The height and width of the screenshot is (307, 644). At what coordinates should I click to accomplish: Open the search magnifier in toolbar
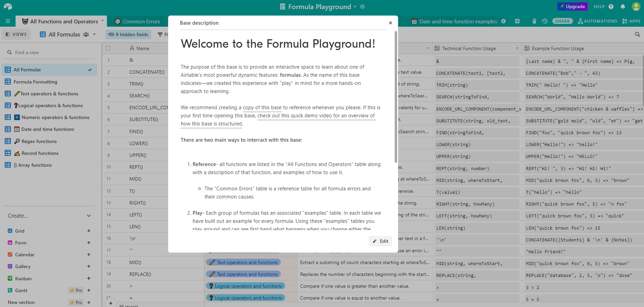tap(637, 34)
